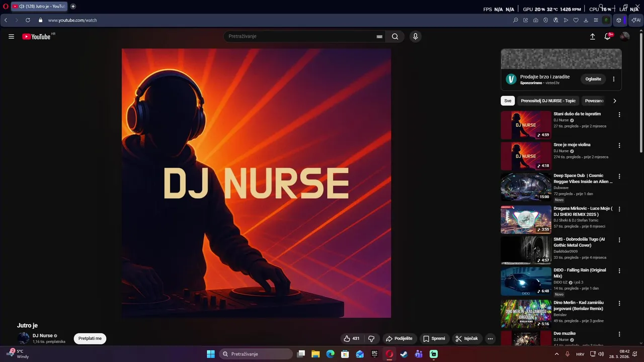
Task: Open options for Stani dušo da te ispratim
Action: [x=619, y=115]
